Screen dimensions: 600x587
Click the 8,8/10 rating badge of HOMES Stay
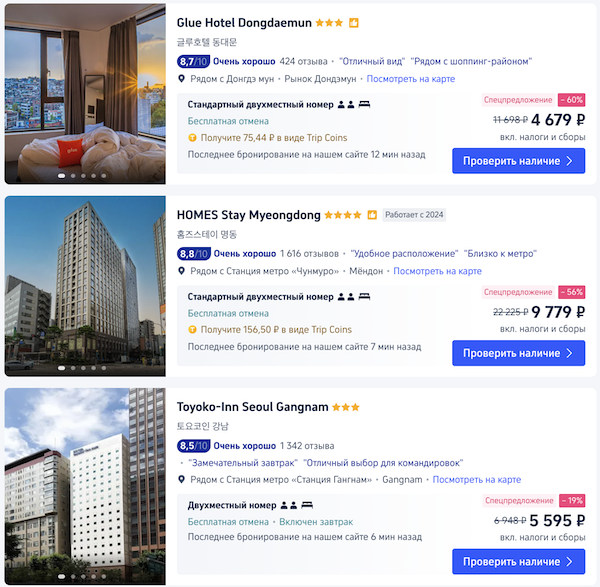click(x=194, y=253)
